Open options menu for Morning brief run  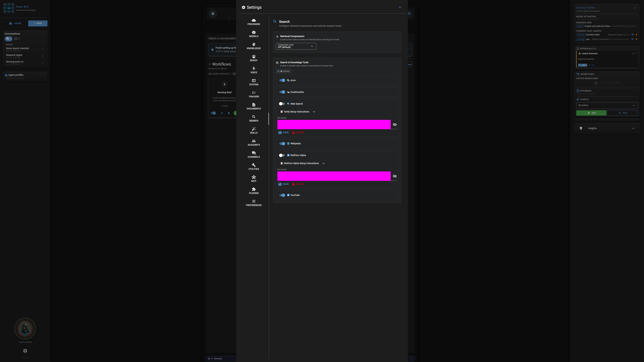click(43, 63)
